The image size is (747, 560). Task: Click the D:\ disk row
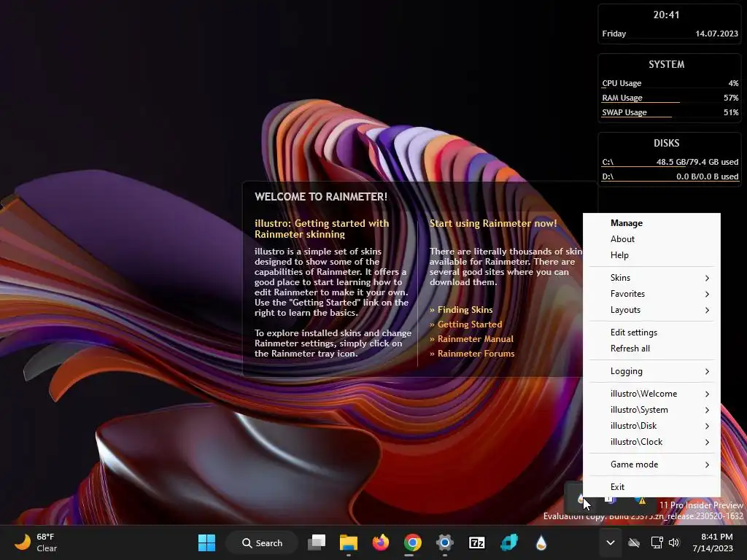pos(670,176)
